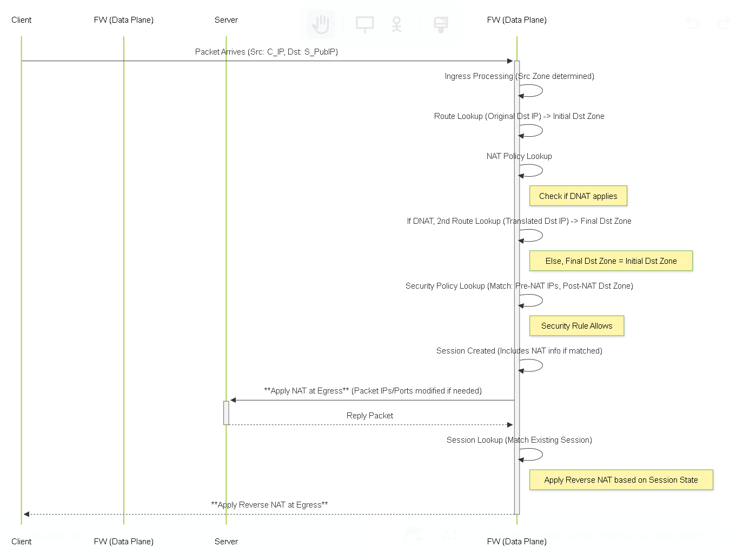Click '**Apply NAT at Egress**' message label
Viewport: 730px width, 560px height.
pos(373,391)
